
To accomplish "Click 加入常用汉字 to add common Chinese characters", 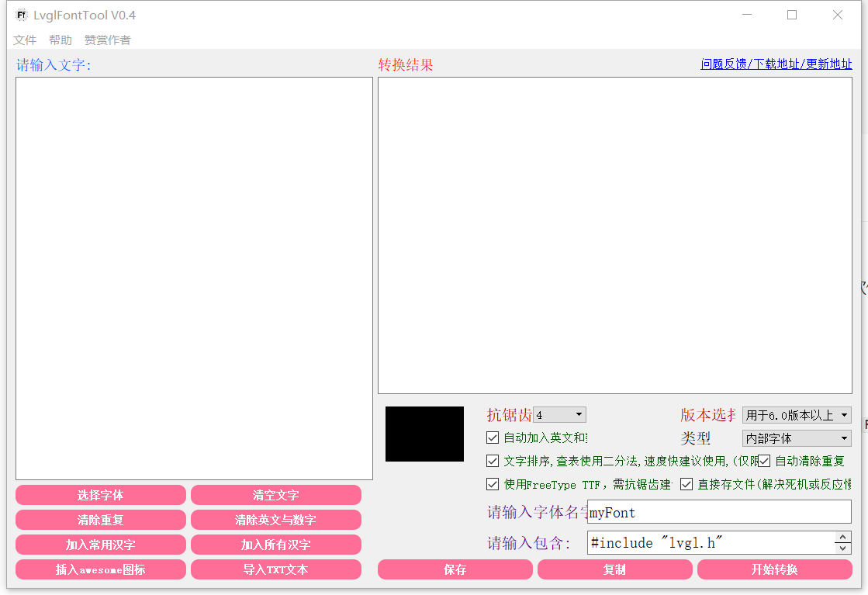I will pos(100,545).
